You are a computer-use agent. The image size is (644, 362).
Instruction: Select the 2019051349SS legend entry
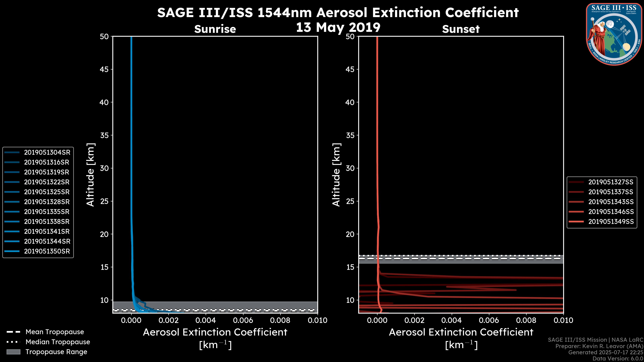(x=611, y=222)
